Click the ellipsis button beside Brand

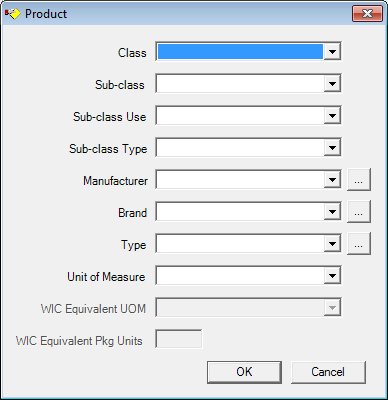[359, 212]
